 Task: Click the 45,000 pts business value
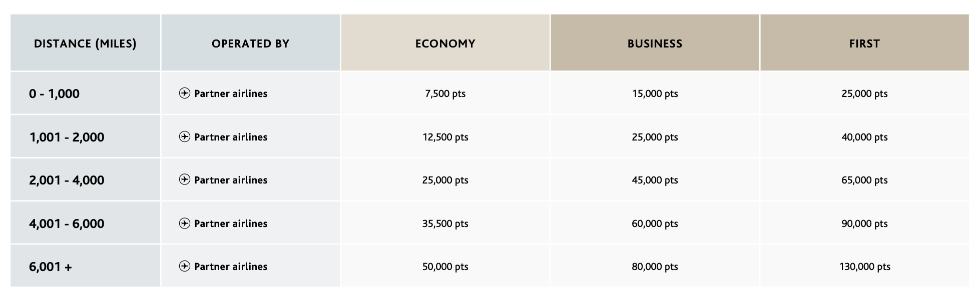(655, 180)
